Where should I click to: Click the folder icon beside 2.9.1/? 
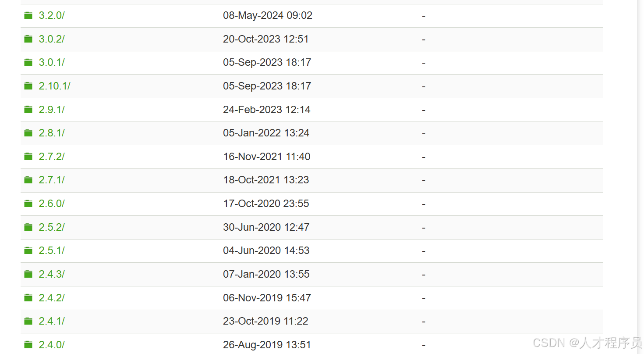[x=28, y=110]
